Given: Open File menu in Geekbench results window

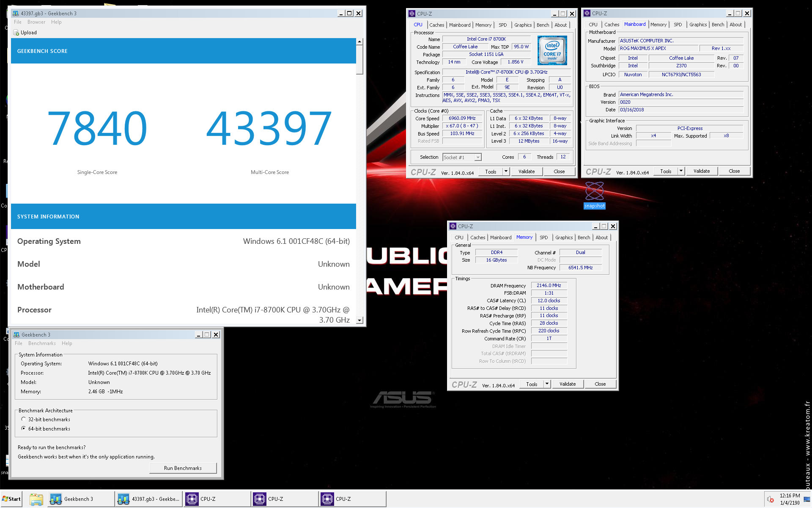Looking at the screenshot, I should pos(17,22).
